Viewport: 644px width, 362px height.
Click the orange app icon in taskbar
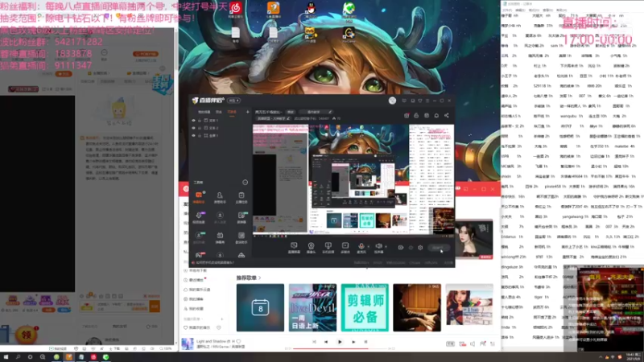click(68, 357)
